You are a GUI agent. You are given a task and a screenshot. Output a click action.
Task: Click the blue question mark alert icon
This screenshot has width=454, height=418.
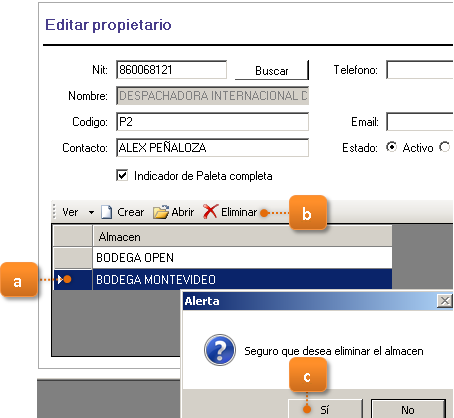tap(220, 350)
